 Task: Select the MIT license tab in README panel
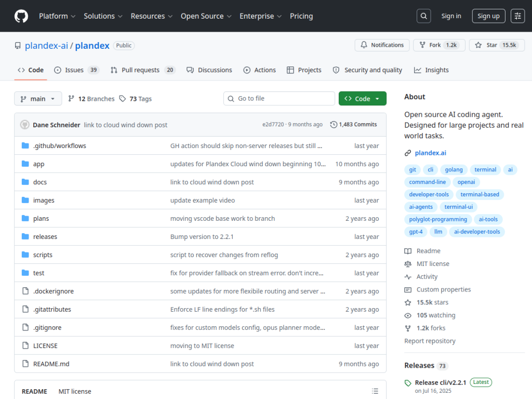click(75, 391)
